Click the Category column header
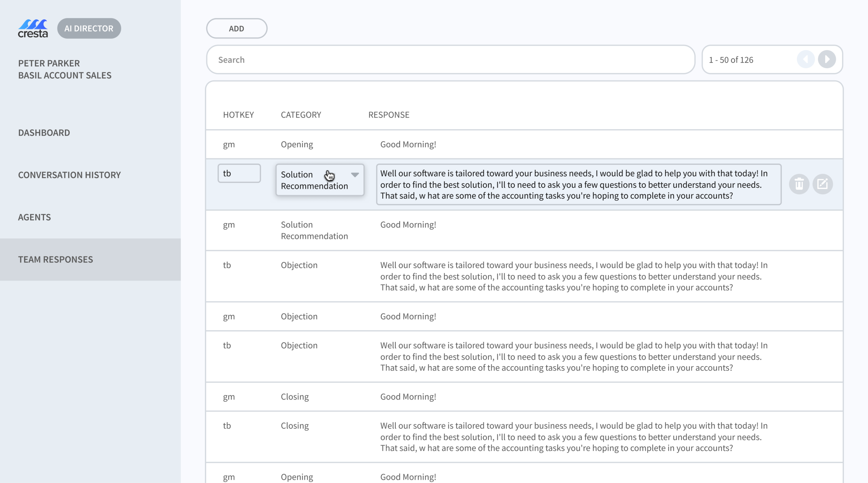This screenshot has width=868, height=483. 301,115
